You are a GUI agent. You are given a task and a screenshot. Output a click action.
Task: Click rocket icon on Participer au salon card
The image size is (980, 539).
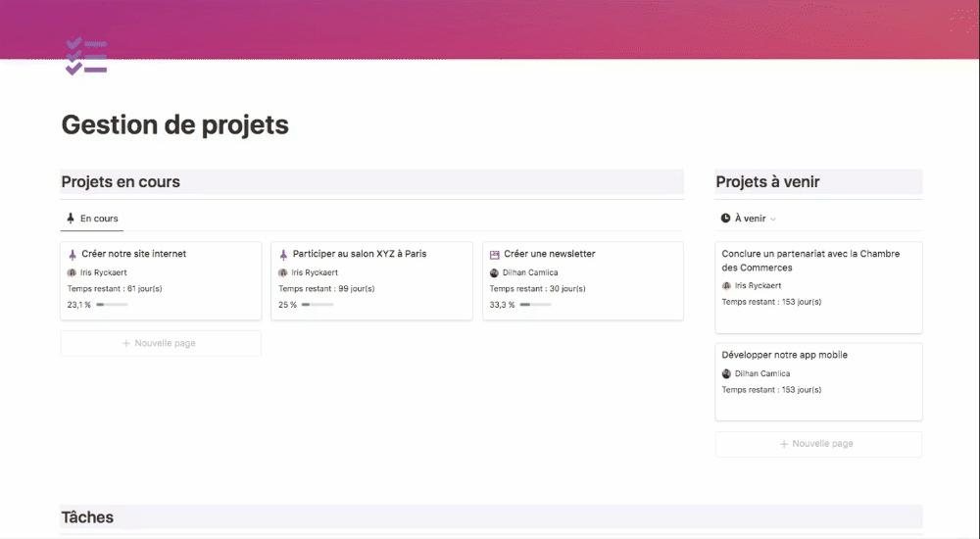tap(283, 254)
